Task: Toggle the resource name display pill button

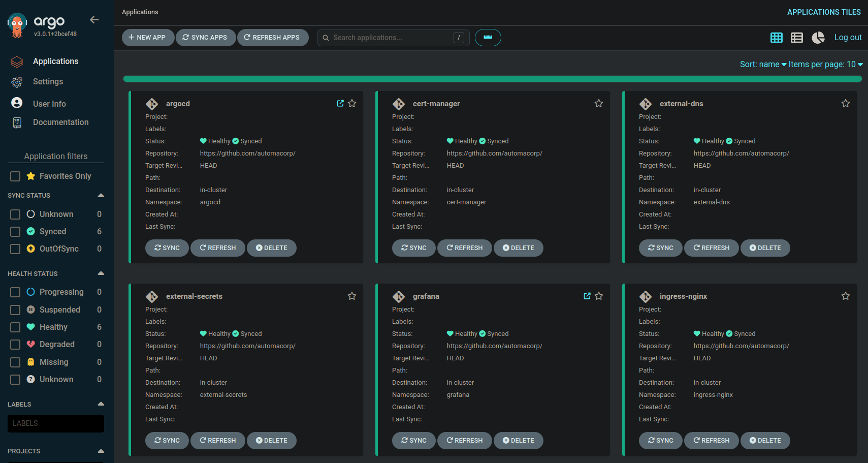Action: pyautogui.click(x=488, y=38)
